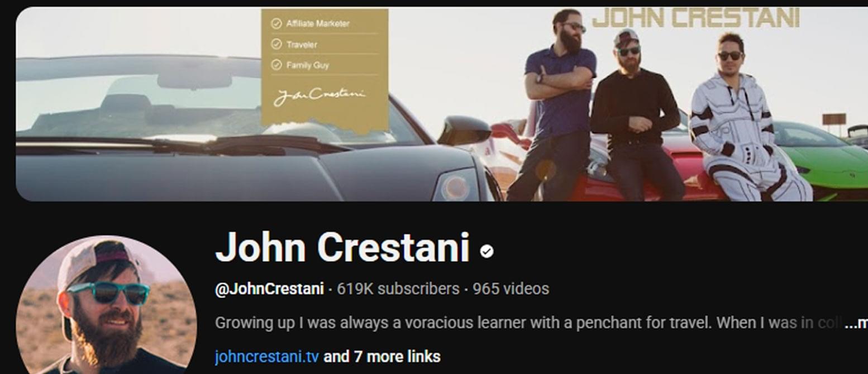Click the JOHN CRESTANI gold banner title
This screenshot has width=868, height=374.
(x=695, y=18)
